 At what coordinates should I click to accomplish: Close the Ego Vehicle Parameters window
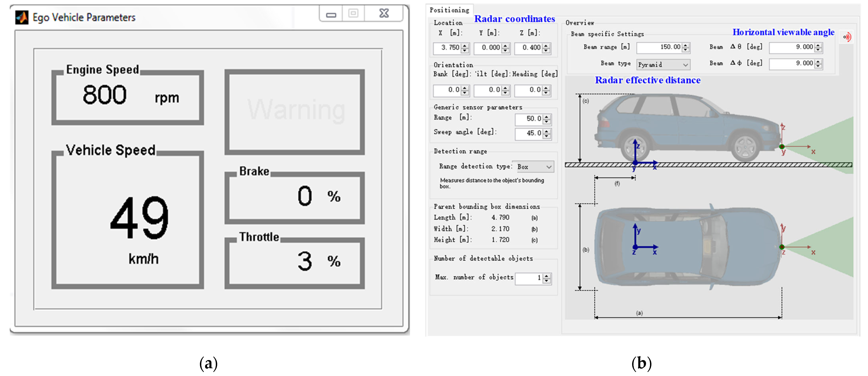[x=384, y=14]
